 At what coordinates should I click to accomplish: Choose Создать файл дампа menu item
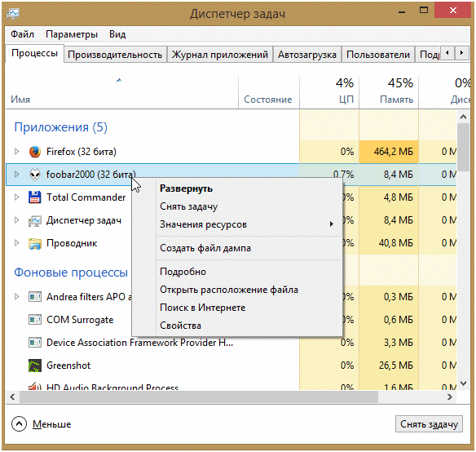237,248
